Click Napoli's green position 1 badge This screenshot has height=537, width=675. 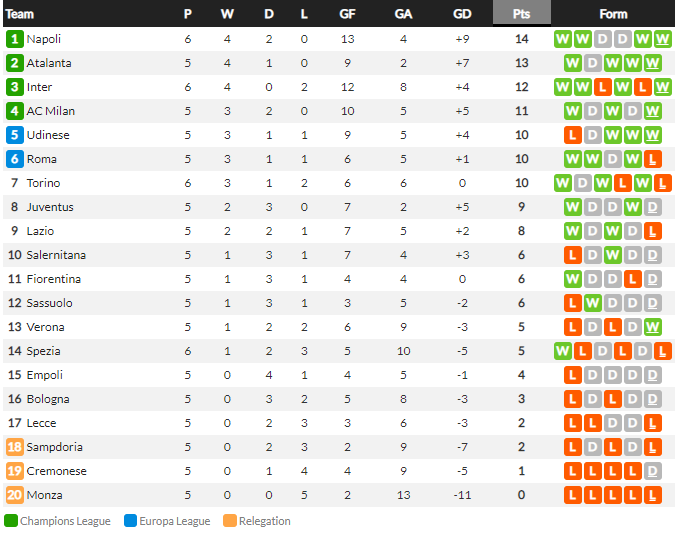point(14,39)
